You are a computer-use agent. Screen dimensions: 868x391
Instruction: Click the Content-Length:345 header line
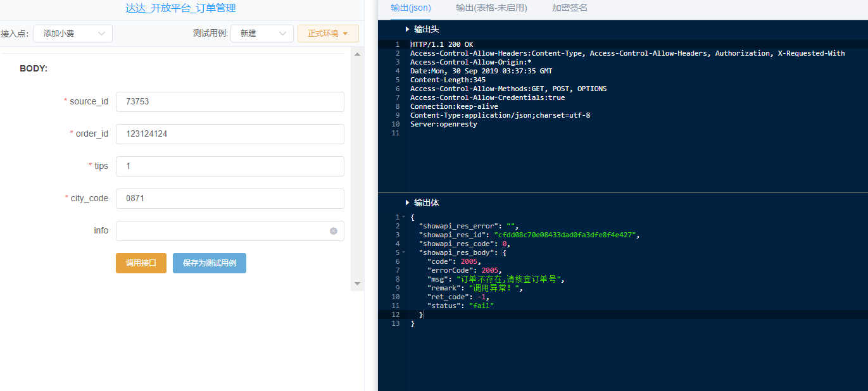[x=448, y=80]
